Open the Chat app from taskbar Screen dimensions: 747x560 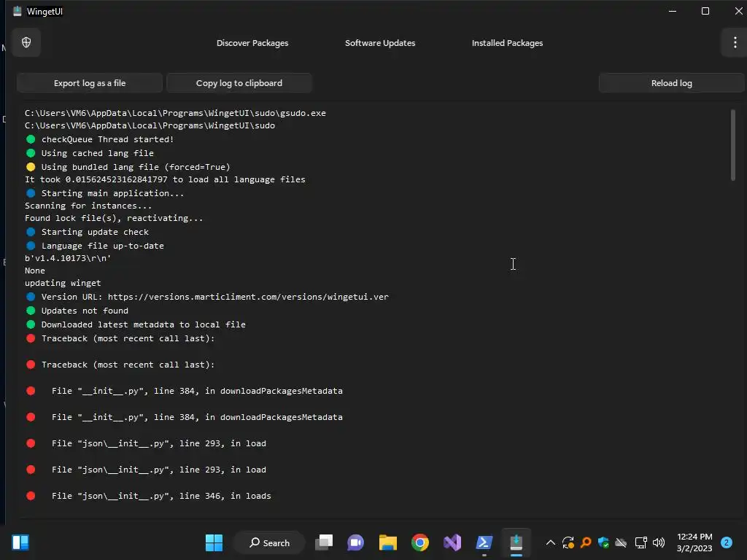[355, 542]
